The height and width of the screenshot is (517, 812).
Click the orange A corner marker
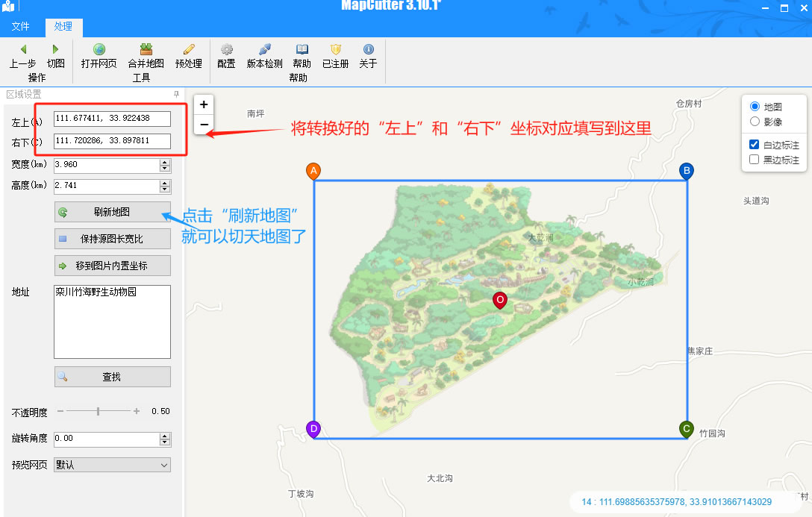313,172
